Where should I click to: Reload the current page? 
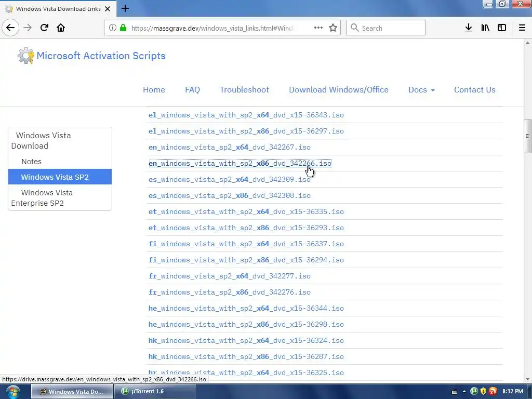[44, 28]
